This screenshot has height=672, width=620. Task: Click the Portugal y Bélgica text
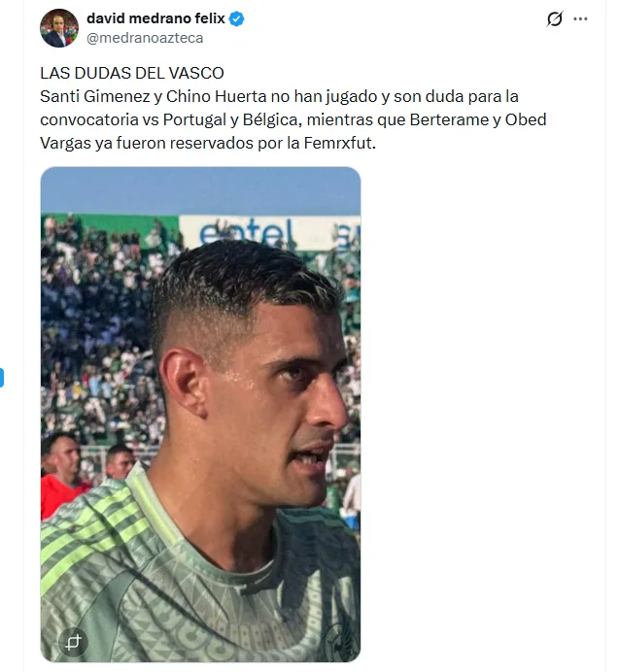click(x=229, y=119)
